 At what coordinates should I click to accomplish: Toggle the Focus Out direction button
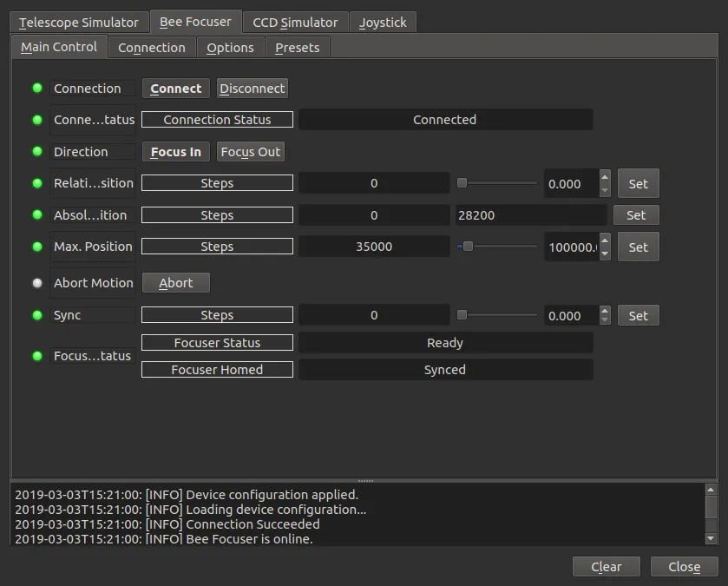click(x=250, y=152)
